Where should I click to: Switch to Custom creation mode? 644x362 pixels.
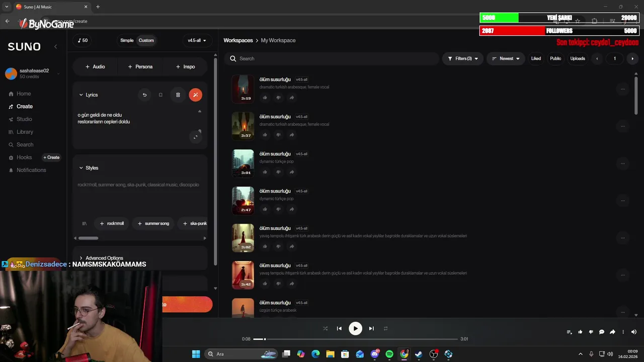coord(146,40)
